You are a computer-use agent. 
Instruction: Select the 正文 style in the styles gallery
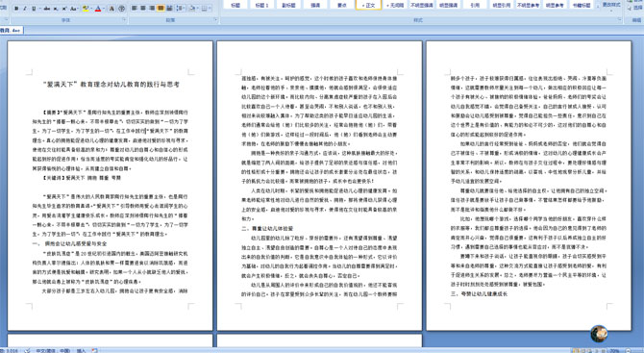pos(368,5)
